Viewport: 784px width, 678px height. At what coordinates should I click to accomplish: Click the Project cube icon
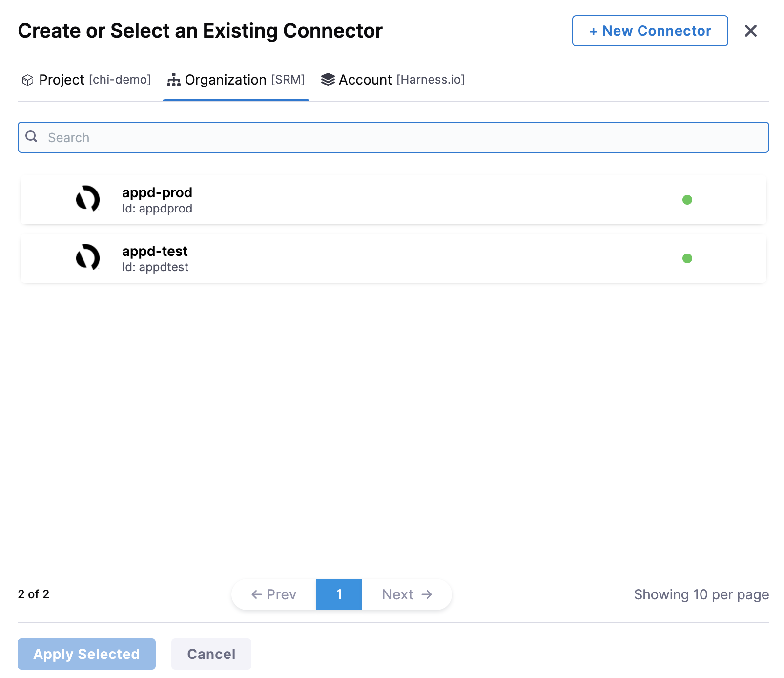pos(28,80)
